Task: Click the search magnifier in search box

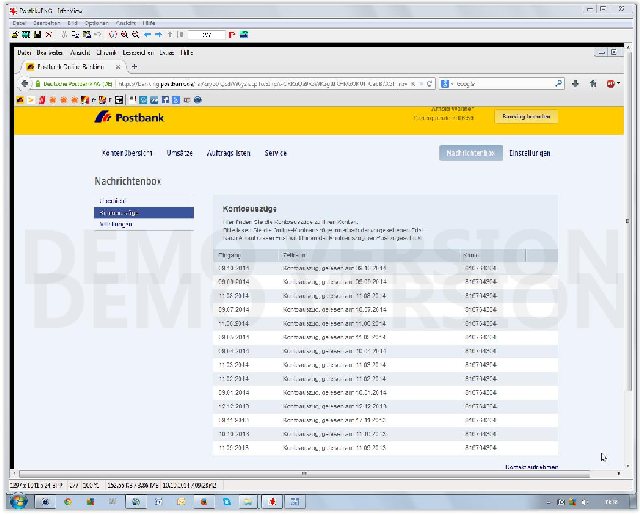Action: (558, 84)
